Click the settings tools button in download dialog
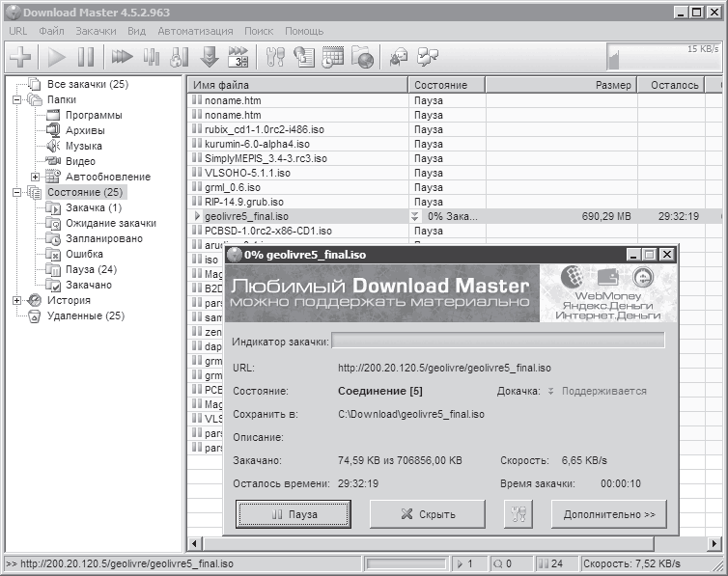The width and height of the screenshot is (728, 576). point(518,514)
